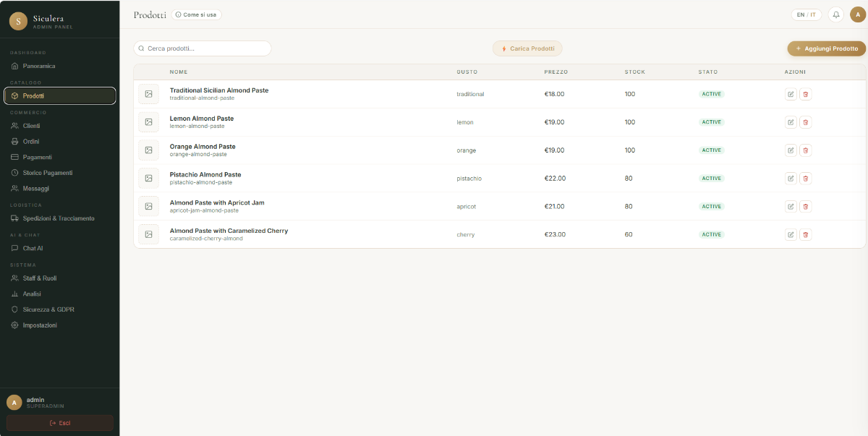Edit Almond Paste with Apricot Jam

(x=791, y=206)
